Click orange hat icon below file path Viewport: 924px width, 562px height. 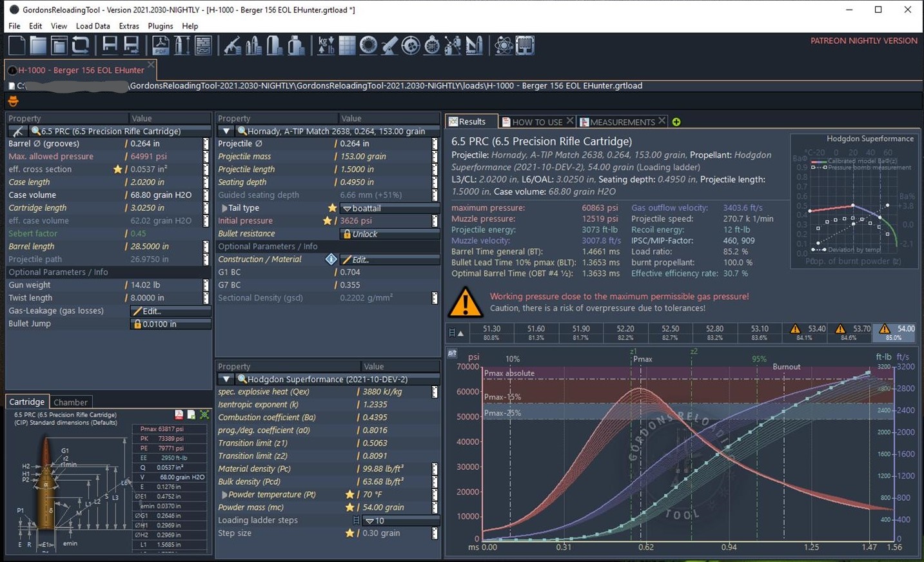tap(13, 101)
